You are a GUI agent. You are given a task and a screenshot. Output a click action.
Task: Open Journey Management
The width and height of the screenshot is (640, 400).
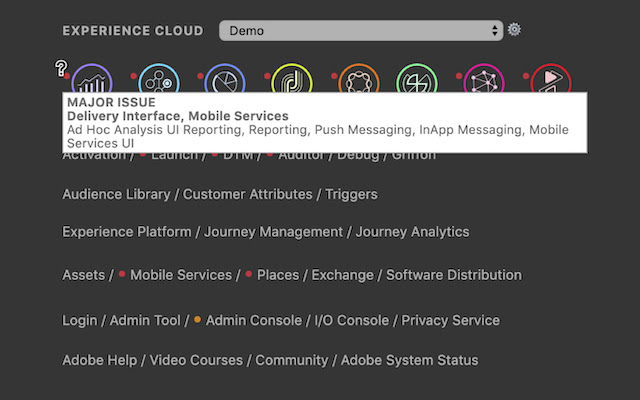(273, 232)
